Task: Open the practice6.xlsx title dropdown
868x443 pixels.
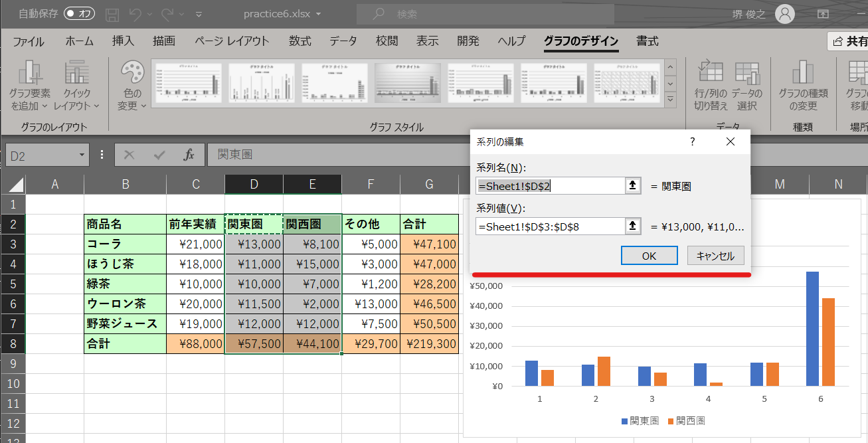Action: [319, 14]
